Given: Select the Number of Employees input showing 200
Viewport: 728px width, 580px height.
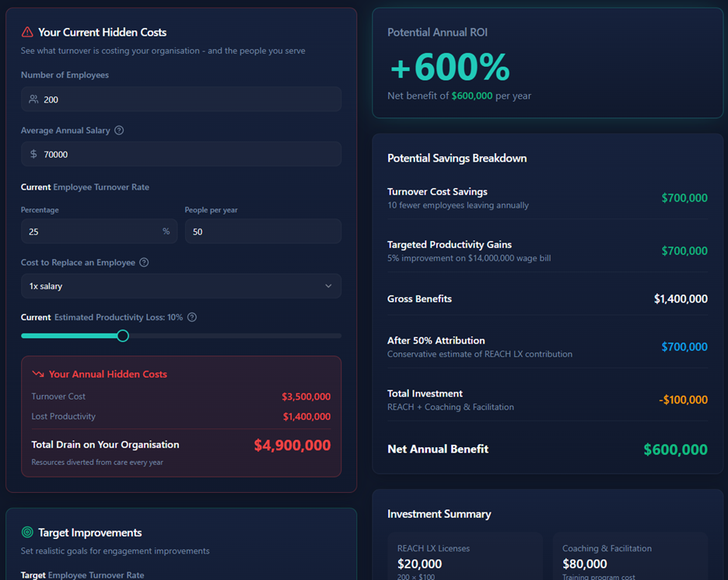Looking at the screenshot, I should point(180,99).
